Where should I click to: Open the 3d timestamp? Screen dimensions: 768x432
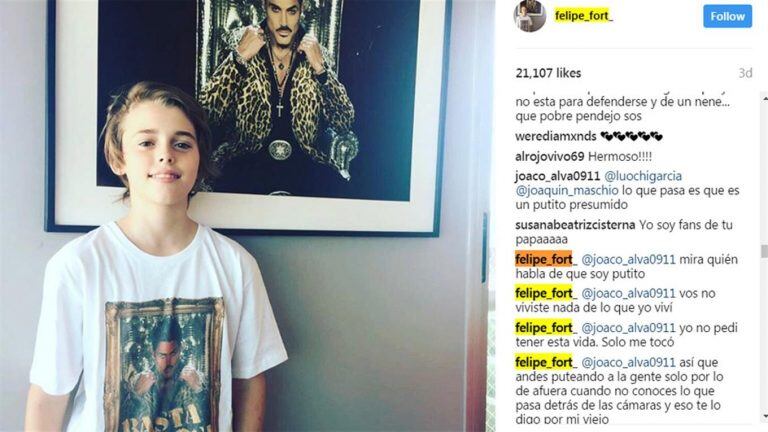point(745,73)
